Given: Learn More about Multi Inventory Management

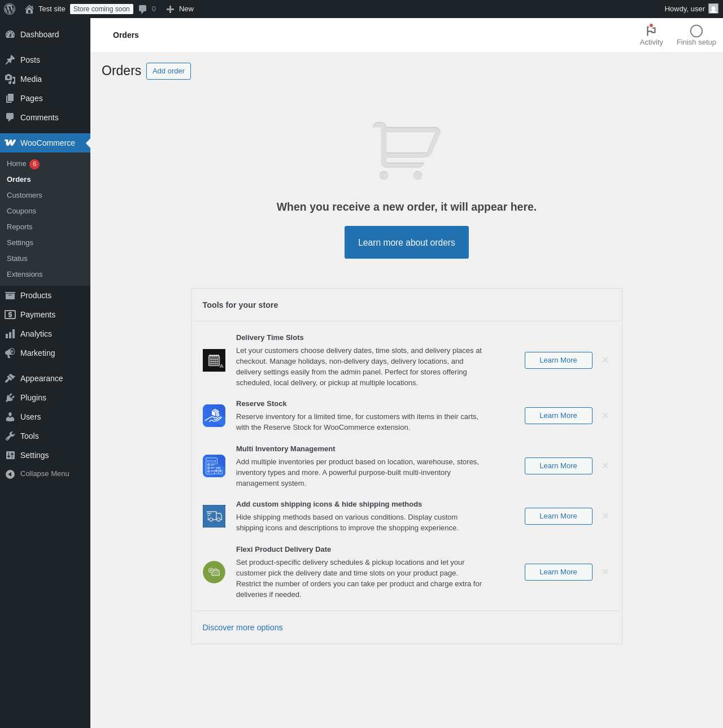Looking at the screenshot, I should (559, 466).
